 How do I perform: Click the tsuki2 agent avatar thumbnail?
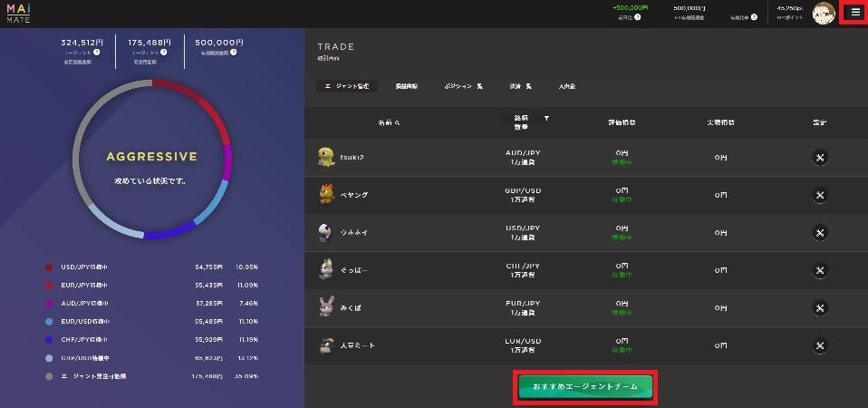(x=326, y=157)
